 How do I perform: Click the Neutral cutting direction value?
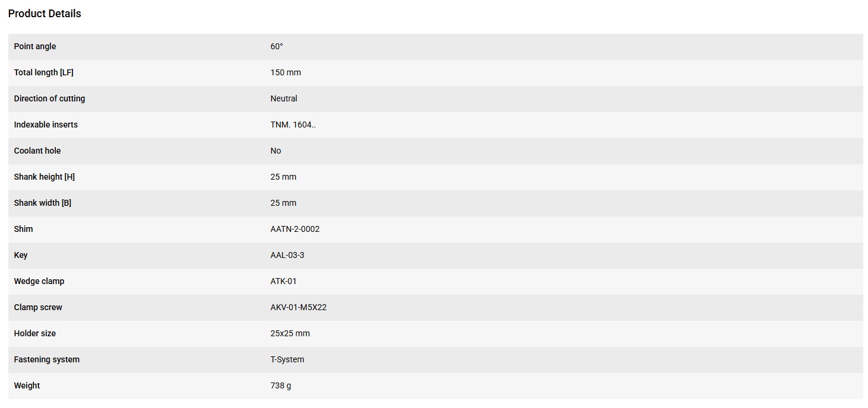point(284,98)
